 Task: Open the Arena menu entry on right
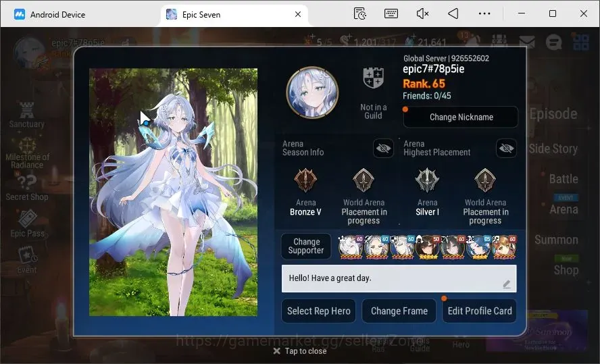564,209
